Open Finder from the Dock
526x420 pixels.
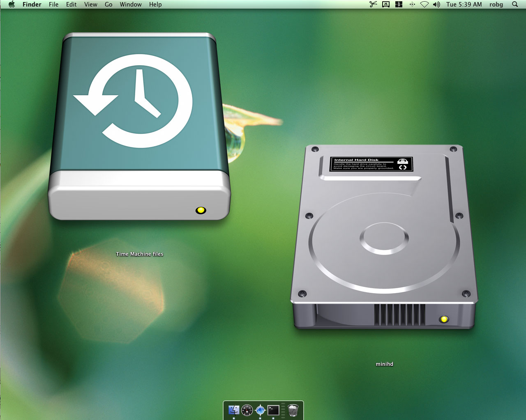tap(234, 410)
